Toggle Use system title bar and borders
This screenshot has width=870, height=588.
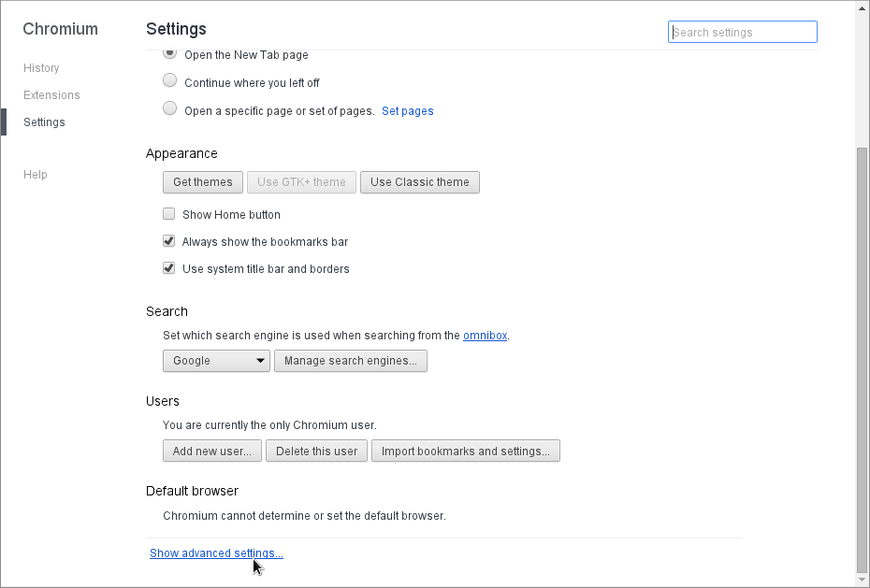point(169,268)
